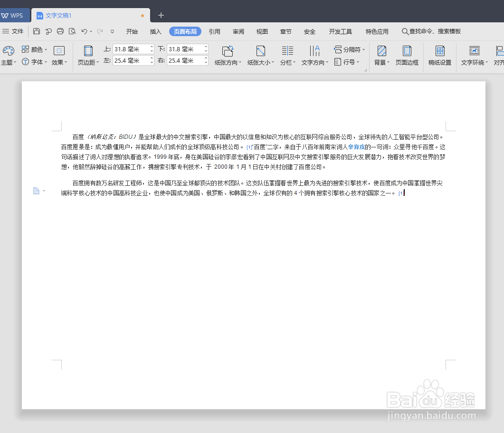Viewport: 504px width, 433px height.
Task: Click the paragraph layout icon left of text
Action: click(x=36, y=191)
